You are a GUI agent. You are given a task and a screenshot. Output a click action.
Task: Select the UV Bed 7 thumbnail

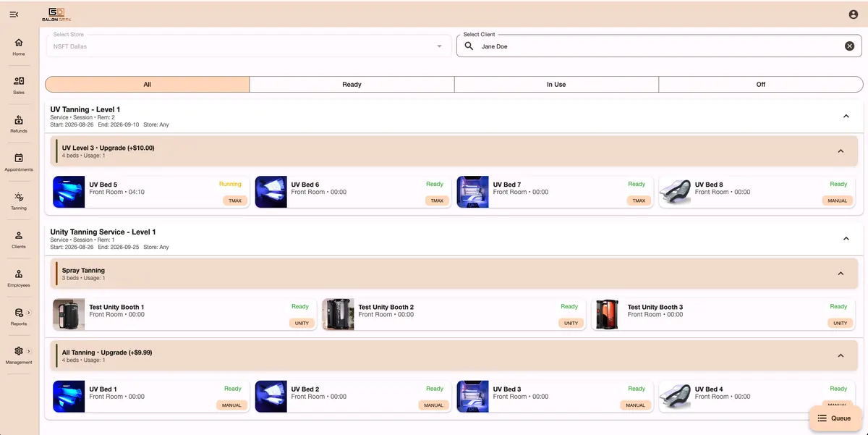pyautogui.click(x=473, y=192)
